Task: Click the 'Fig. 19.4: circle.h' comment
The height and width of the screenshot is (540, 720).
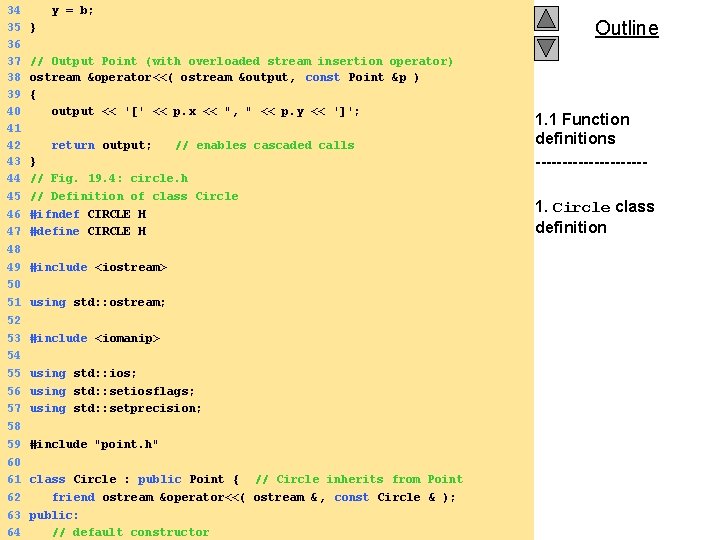Action: point(109,178)
